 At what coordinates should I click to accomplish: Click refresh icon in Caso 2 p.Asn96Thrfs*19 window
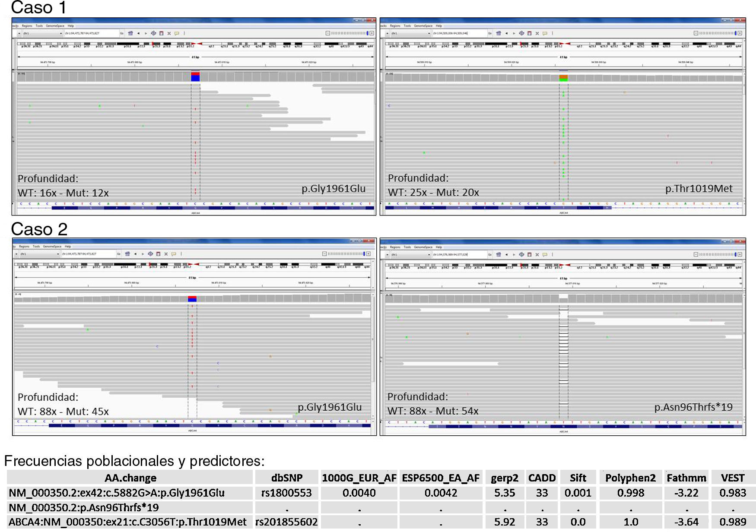521,254
